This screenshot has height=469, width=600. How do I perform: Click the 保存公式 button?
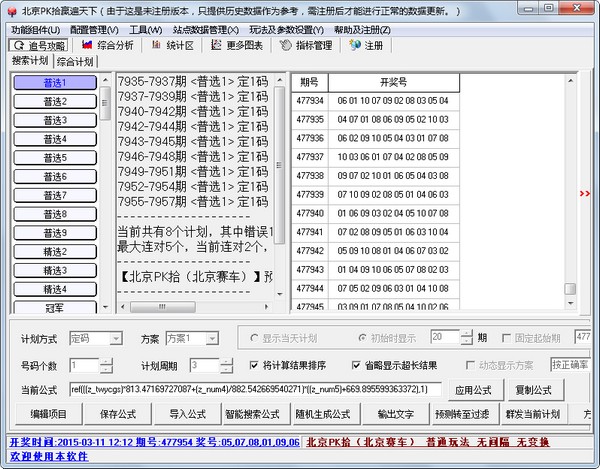[118, 414]
